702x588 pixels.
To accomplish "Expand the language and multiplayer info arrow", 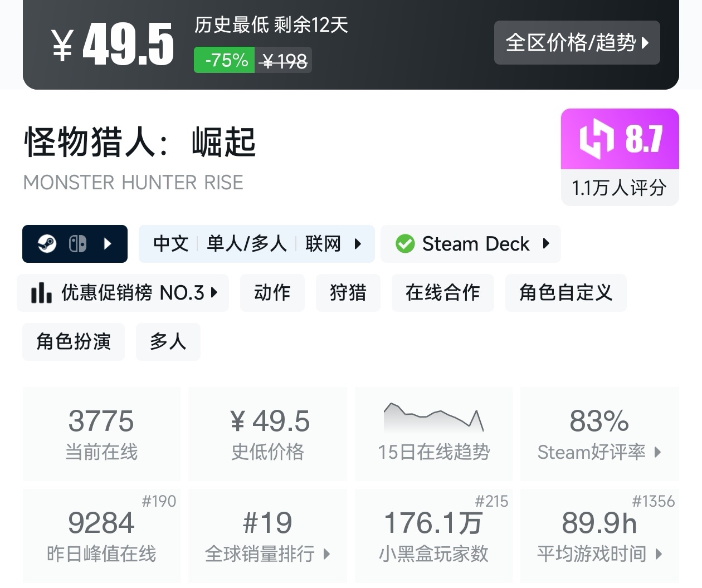I will pos(358,244).
